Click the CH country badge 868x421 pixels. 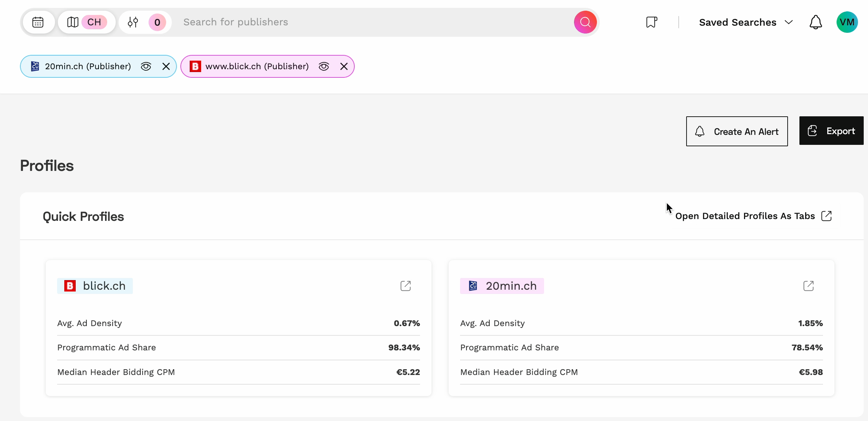click(94, 22)
